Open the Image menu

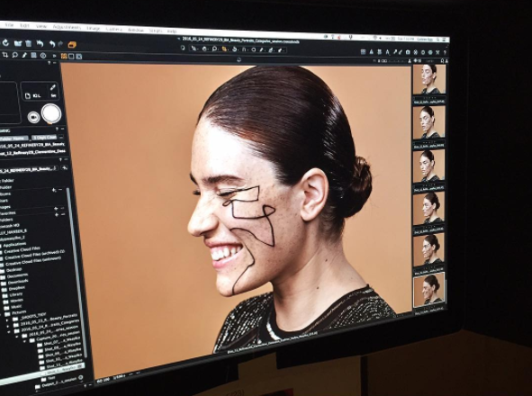(x=94, y=28)
